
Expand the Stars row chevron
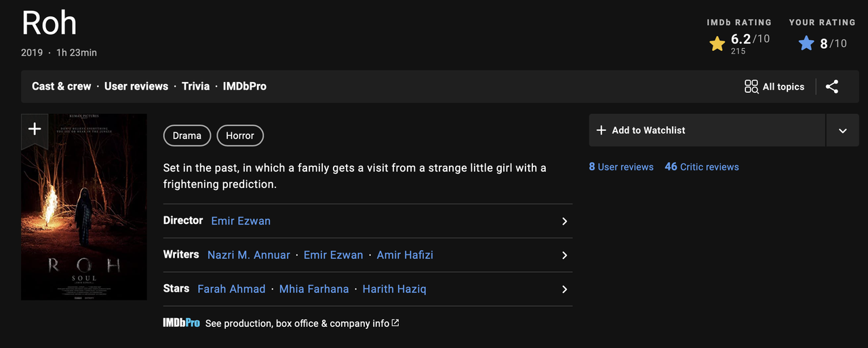[564, 289]
